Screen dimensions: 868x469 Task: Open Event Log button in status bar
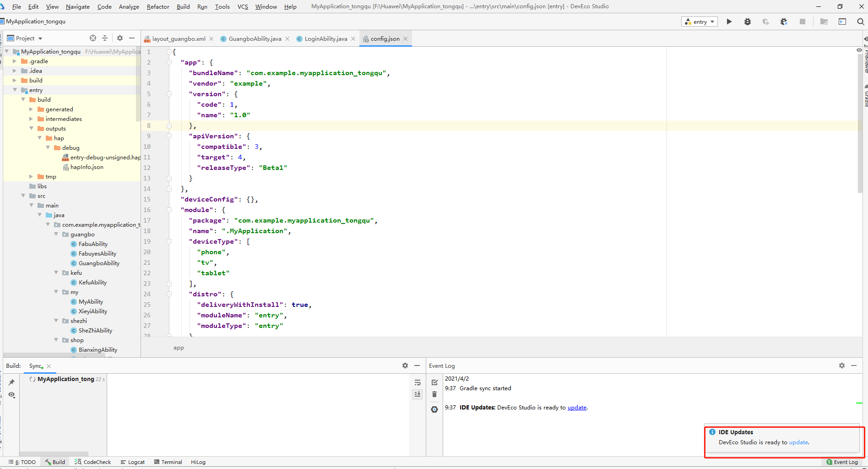[842, 462]
